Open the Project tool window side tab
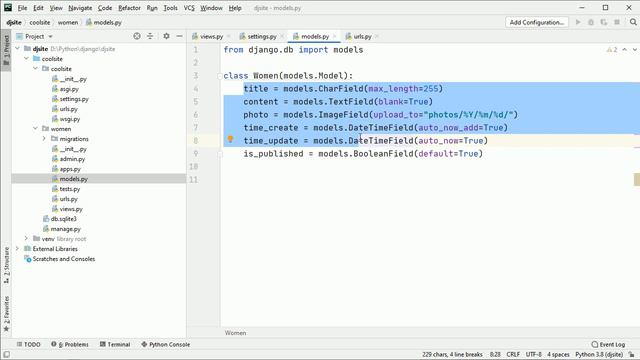 point(6,50)
